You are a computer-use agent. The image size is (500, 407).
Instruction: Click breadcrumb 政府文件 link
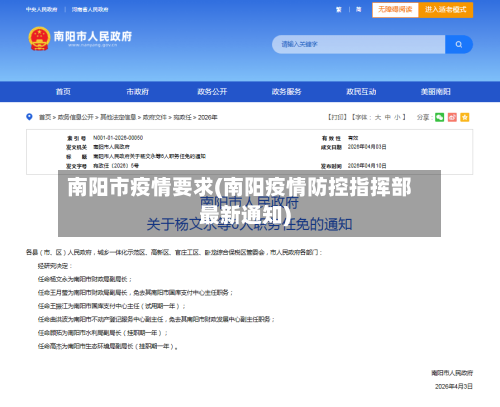[x=155, y=117]
